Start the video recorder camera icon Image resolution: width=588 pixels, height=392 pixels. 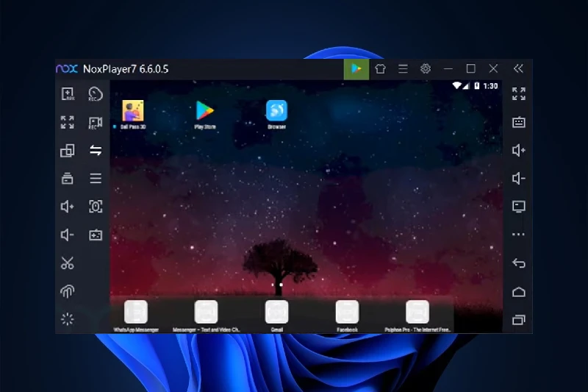click(x=95, y=123)
